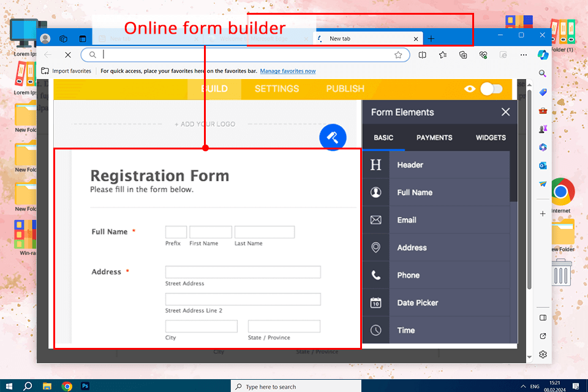The width and height of the screenshot is (588, 392).
Task: Switch to the BASIC elements tab
Action: (383, 138)
